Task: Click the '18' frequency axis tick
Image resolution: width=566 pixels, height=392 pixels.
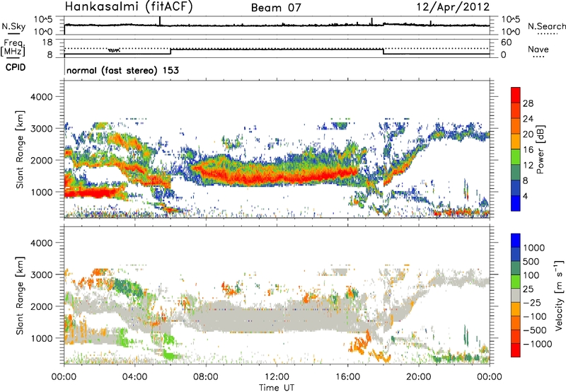Action: tap(47, 42)
